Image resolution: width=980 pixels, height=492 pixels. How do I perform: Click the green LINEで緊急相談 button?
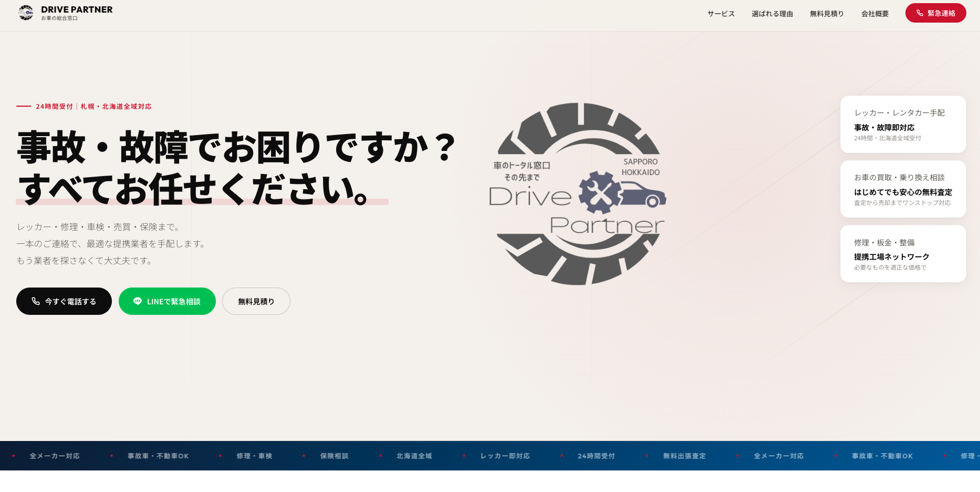click(167, 301)
